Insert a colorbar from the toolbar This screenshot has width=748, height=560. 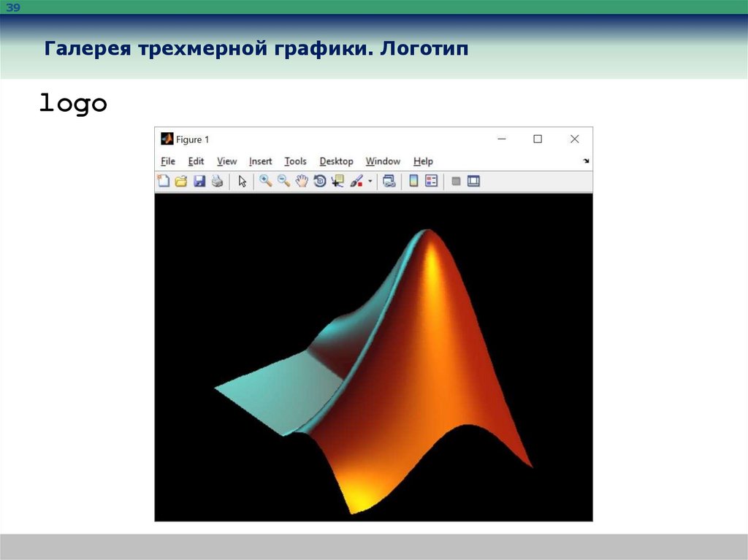pos(413,181)
